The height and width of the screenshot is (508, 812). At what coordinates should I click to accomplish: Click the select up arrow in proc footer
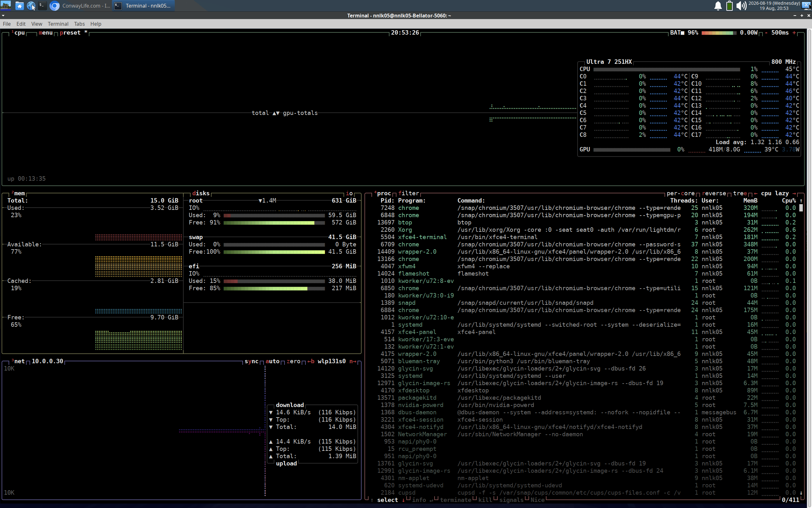[372, 500]
